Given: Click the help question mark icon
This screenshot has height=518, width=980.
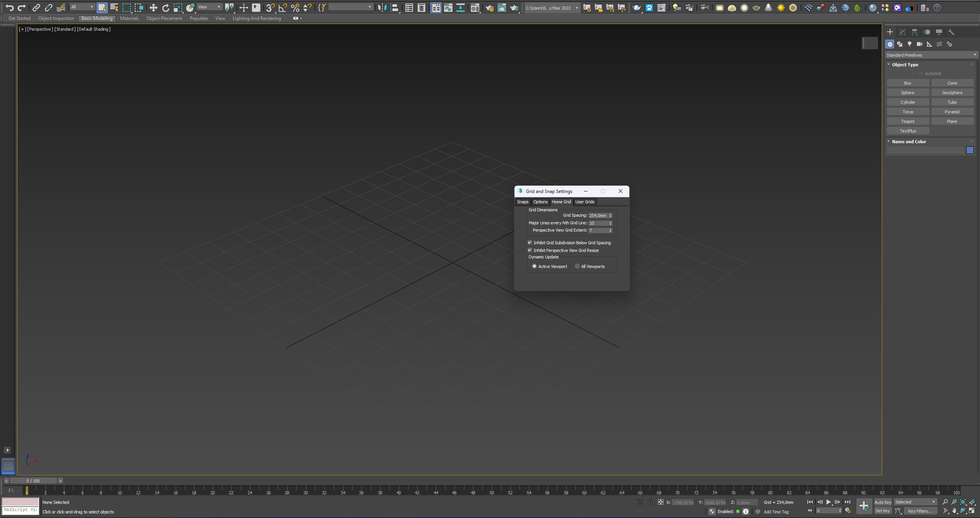Looking at the screenshot, I should pyautogui.click(x=937, y=8).
